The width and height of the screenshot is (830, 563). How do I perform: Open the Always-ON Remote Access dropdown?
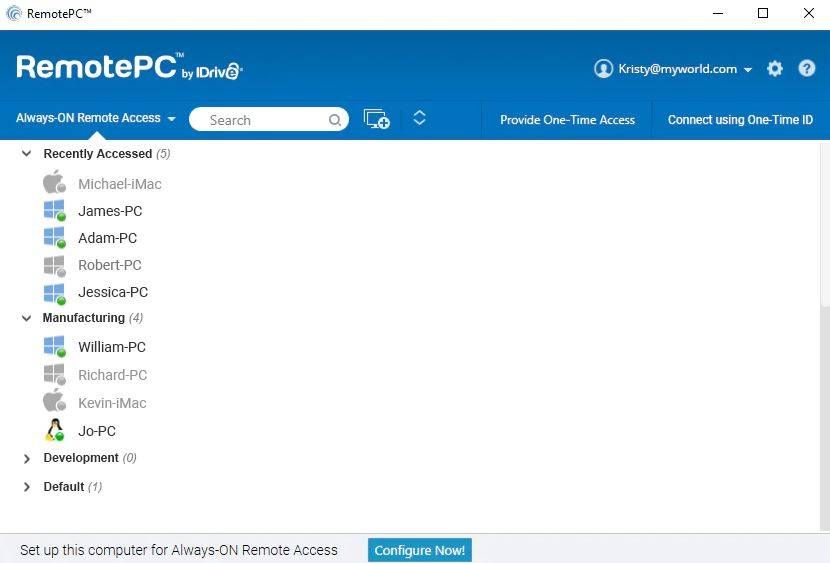(96, 118)
